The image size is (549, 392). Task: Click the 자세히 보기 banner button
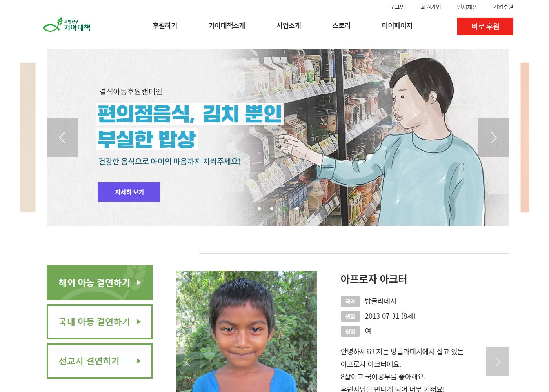(x=129, y=192)
